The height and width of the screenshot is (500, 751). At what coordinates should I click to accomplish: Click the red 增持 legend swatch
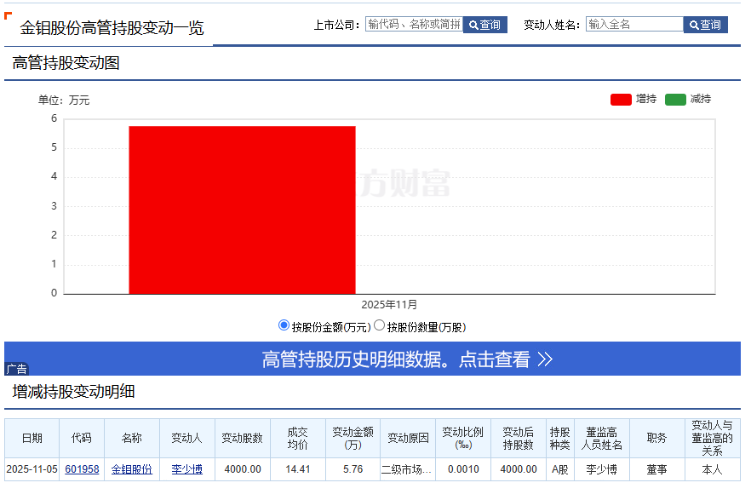coord(621,99)
